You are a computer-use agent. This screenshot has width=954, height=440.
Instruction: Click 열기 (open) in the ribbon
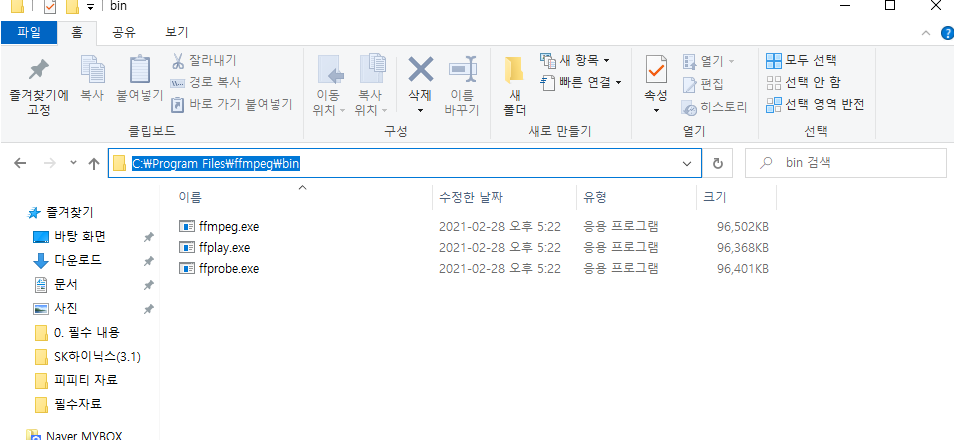(708, 61)
